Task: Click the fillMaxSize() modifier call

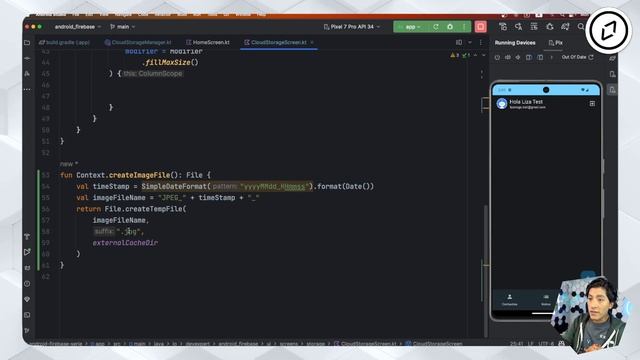Action: tap(170, 62)
